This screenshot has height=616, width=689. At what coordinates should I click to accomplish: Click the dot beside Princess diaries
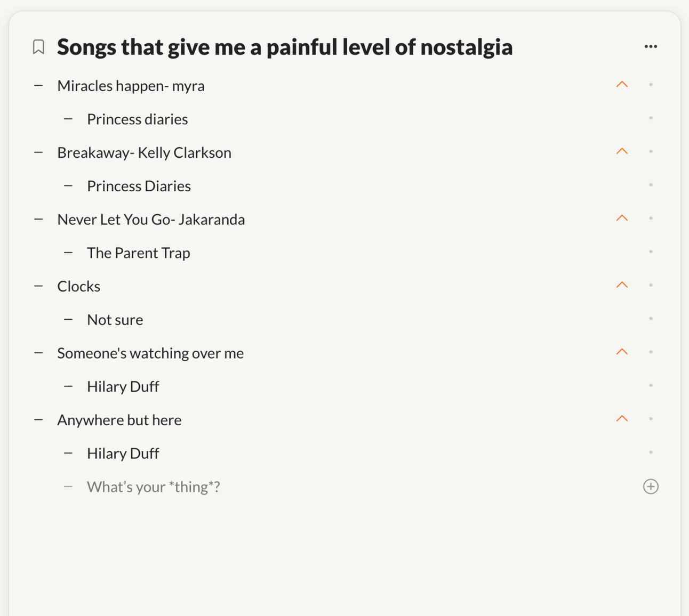click(651, 118)
